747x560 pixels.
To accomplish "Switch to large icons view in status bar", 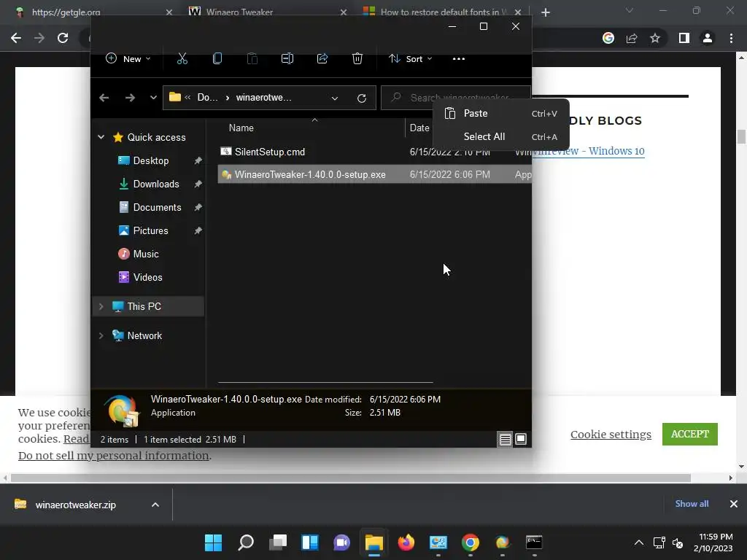I will tap(521, 439).
